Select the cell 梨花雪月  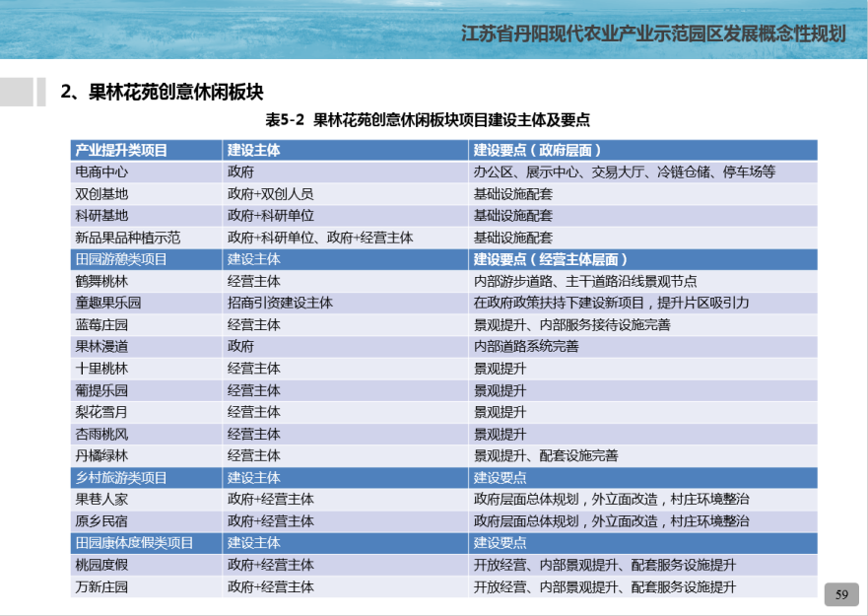tap(146, 412)
